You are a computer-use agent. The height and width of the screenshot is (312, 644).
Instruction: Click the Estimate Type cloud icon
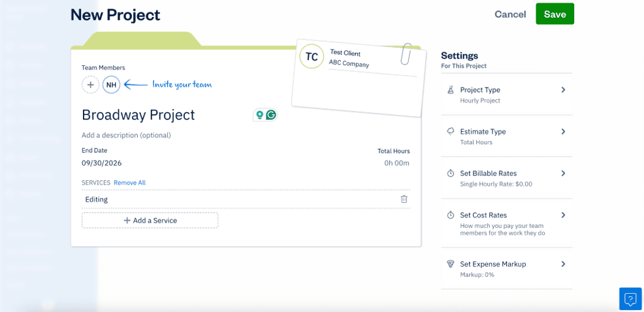(450, 131)
